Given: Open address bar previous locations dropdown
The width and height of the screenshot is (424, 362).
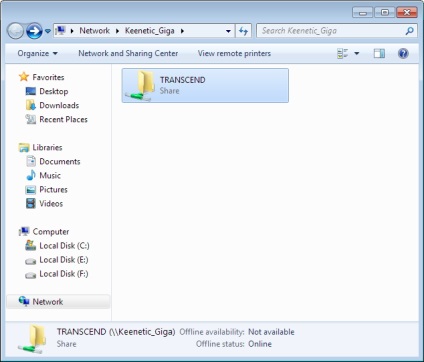Looking at the screenshot, I should [228, 31].
